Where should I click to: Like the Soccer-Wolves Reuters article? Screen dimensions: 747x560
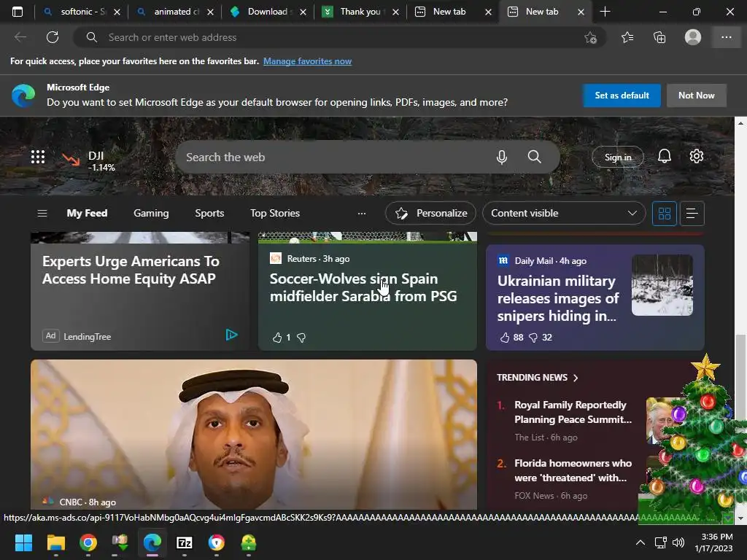[x=276, y=338]
